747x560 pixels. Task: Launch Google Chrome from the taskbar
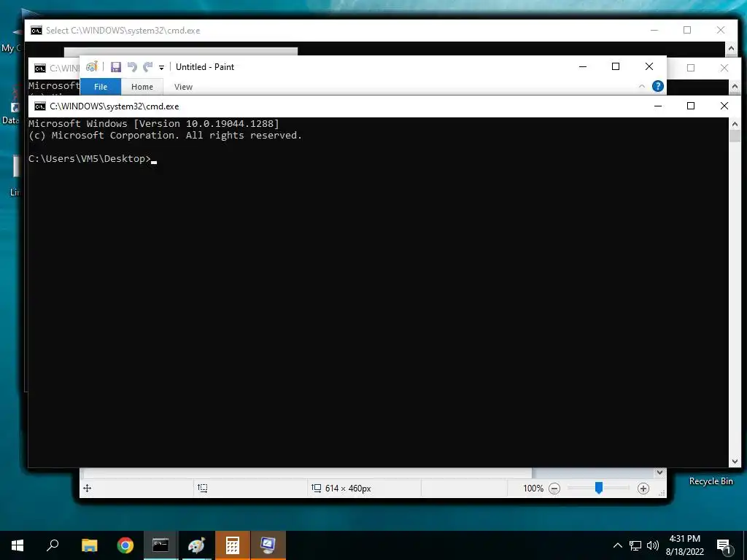tap(125, 545)
